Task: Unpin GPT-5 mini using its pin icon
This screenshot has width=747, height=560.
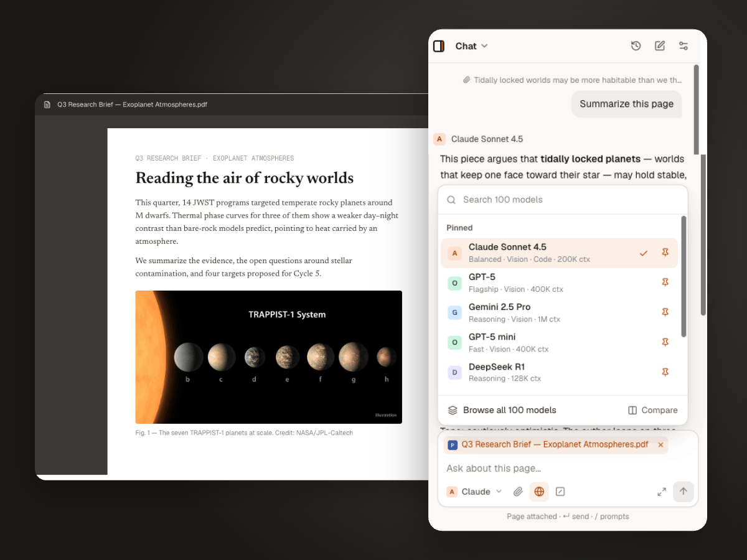Action: pyautogui.click(x=665, y=342)
